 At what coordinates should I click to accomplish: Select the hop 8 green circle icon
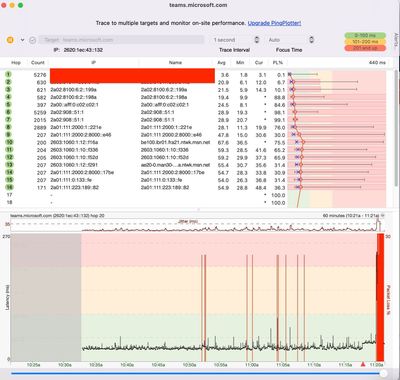(x=9, y=127)
